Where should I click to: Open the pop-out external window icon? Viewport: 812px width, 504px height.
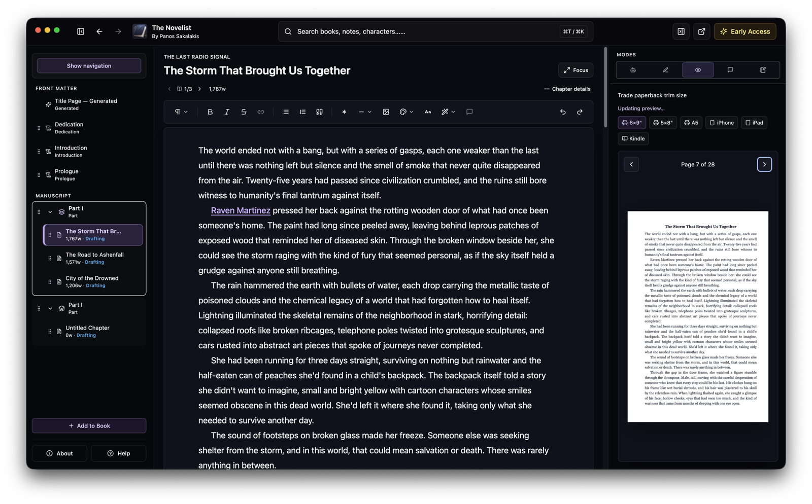click(x=701, y=31)
